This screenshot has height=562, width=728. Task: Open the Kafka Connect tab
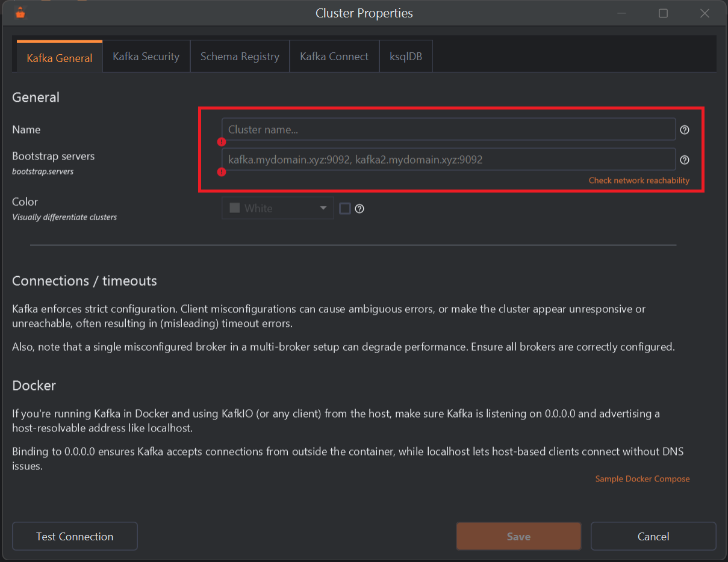click(x=334, y=57)
